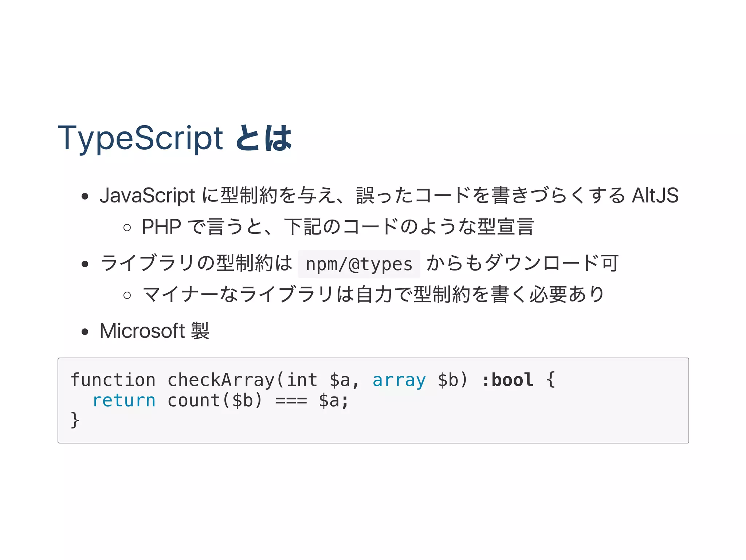Click the bold ':bool' return type
The width and height of the screenshot is (746, 560).
tap(508, 380)
